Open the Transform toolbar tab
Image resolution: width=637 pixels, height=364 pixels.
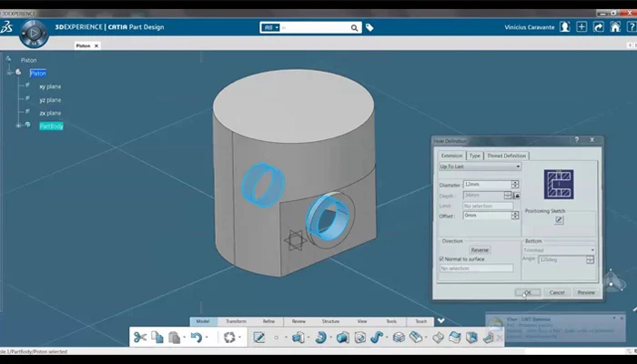coord(236,321)
